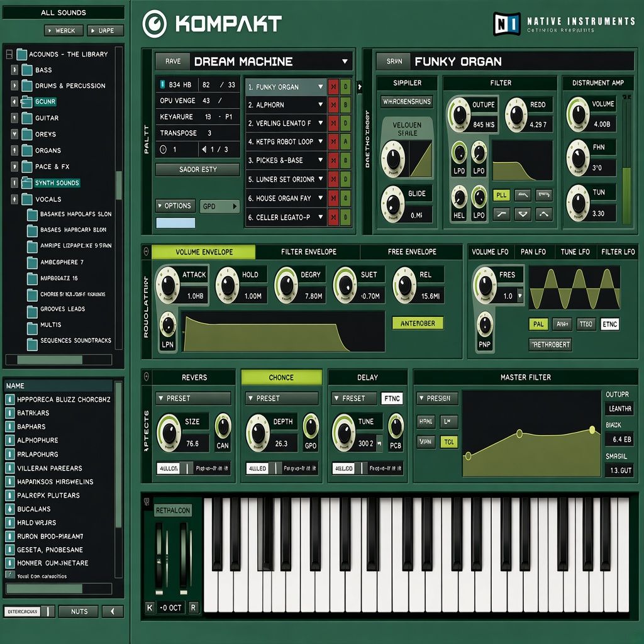Open the Chonce PRESET dropdown
This screenshot has width=644, height=644.
coord(282,398)
